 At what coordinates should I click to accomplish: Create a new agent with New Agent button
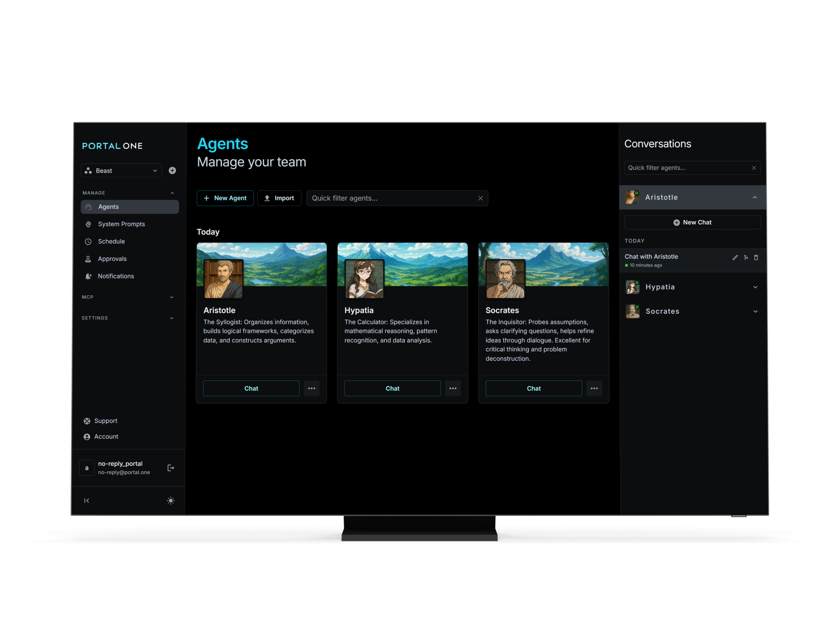point(225,198)
